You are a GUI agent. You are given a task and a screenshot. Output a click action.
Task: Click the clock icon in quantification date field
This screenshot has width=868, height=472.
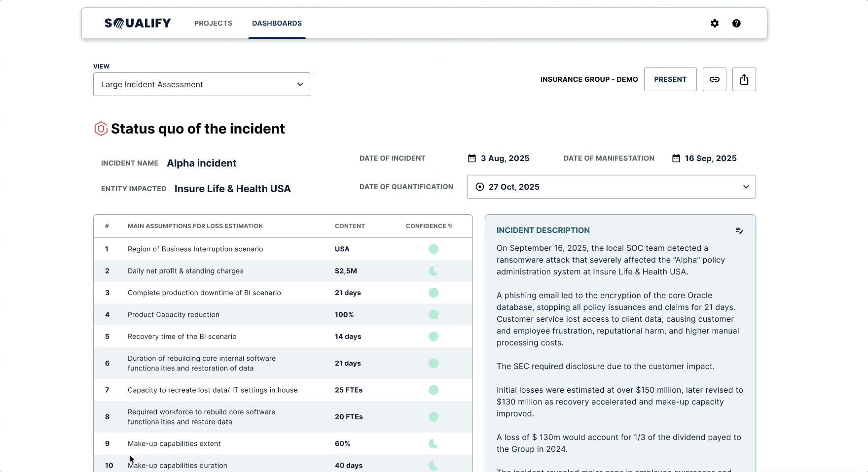point(480,187)
